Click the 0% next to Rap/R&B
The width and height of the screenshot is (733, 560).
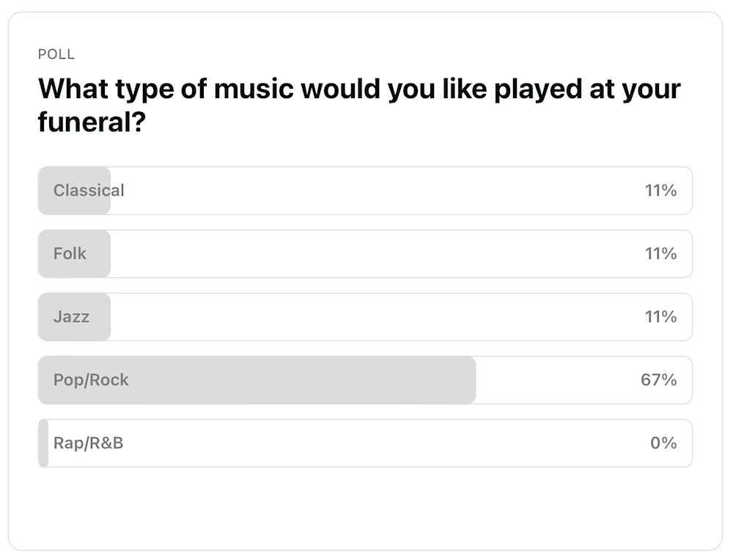point(665,443)
